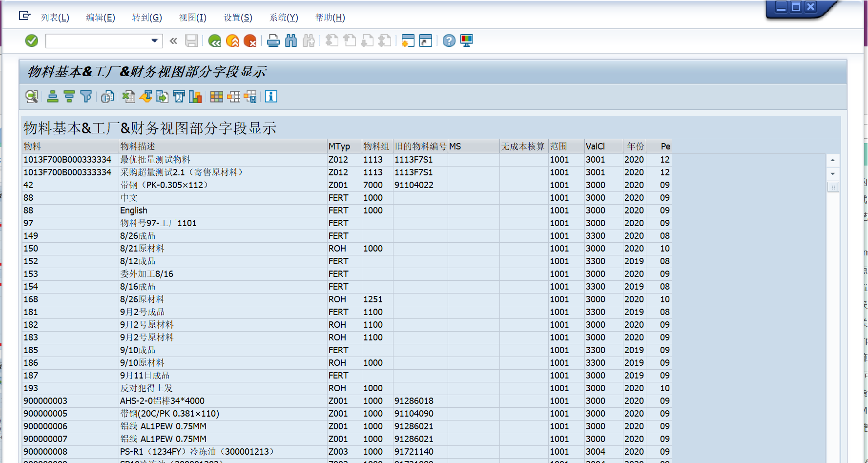The height and width of the screenshot is (463, 868).
Task: Open SAP Help with question mark icon
Action: click(x=449, y=41)
